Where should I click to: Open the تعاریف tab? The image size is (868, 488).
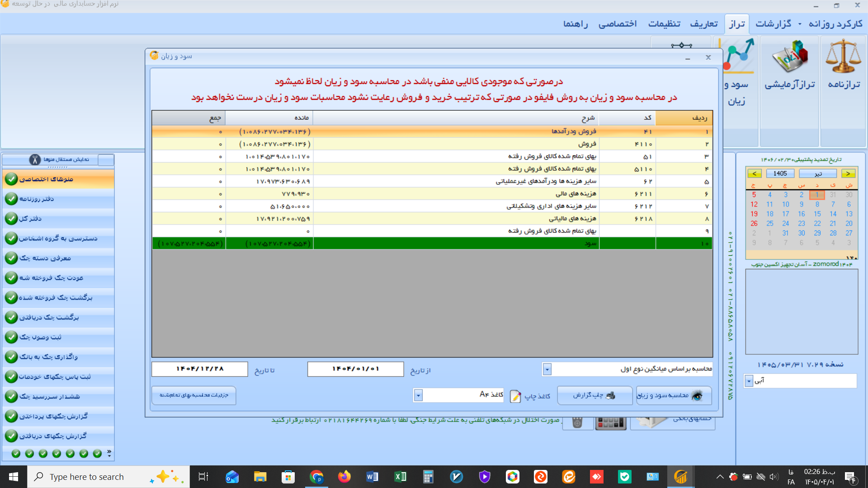(x=704, y=23)
